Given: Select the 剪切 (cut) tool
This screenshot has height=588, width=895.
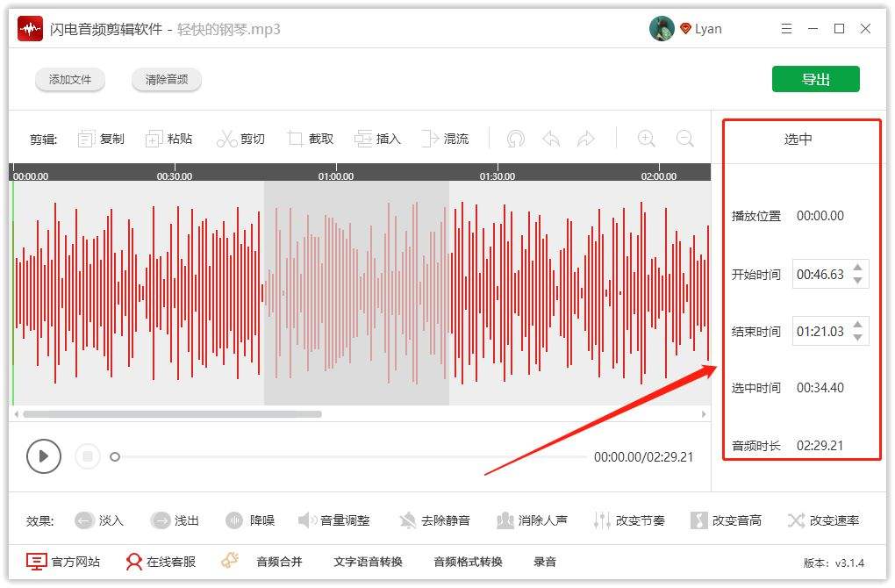Looking at the screenshot, I should [241, 138].
